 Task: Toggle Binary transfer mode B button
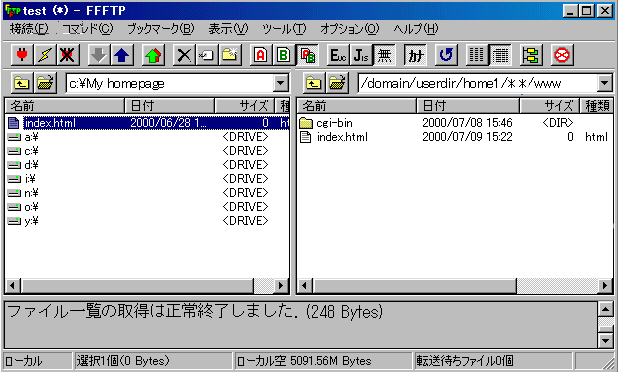point(283,55)
